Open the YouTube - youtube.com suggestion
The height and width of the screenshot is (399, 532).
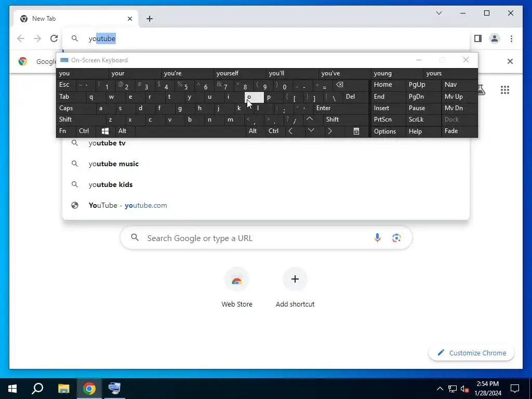(x=266, y=205)
